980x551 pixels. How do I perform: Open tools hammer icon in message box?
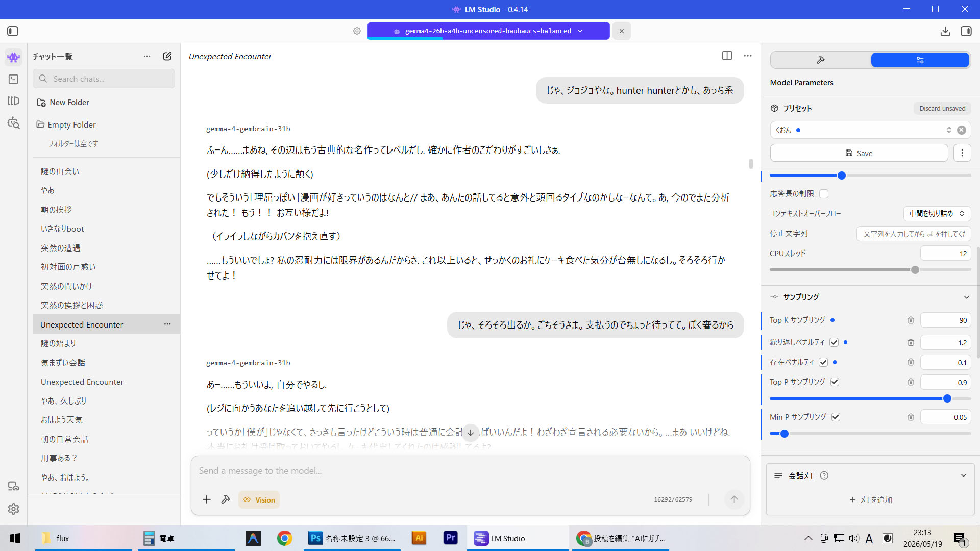click(x=226, y=499)
